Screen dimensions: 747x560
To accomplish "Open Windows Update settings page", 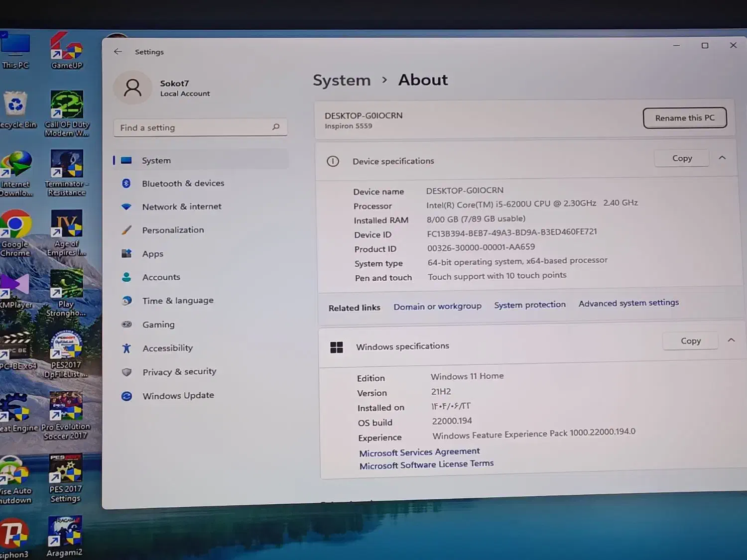I will pos(178,396).
